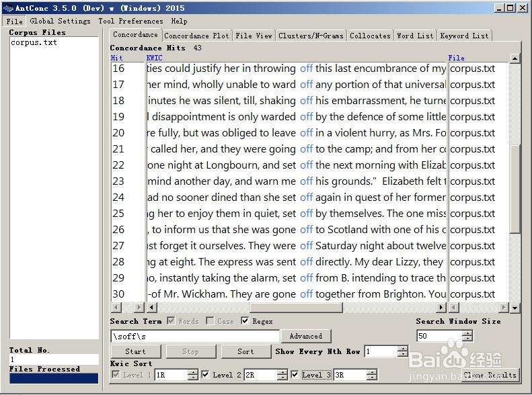Switch to the File View tab
Screen dimensions: 532x395
254,36
